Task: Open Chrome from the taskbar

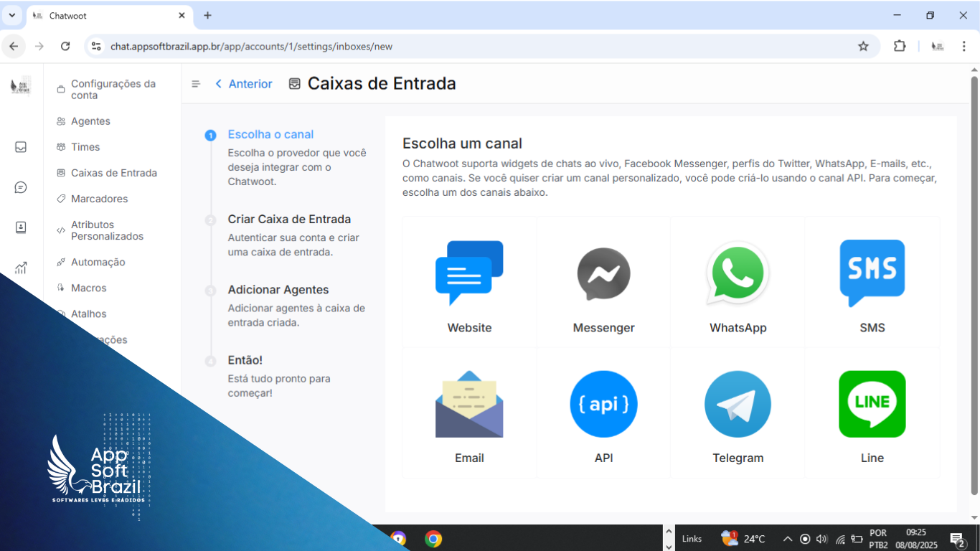Action: [433, 539]
